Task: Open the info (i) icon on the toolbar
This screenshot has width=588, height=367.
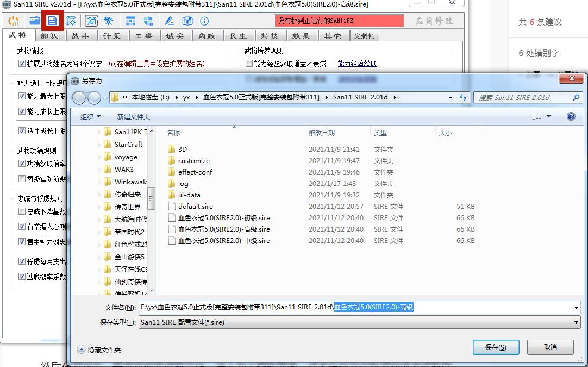Action: pos(204,21)
